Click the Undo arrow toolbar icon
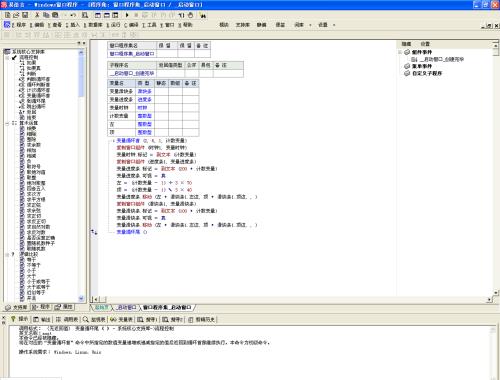The image size is (500, 380). (x=73, y=15)
